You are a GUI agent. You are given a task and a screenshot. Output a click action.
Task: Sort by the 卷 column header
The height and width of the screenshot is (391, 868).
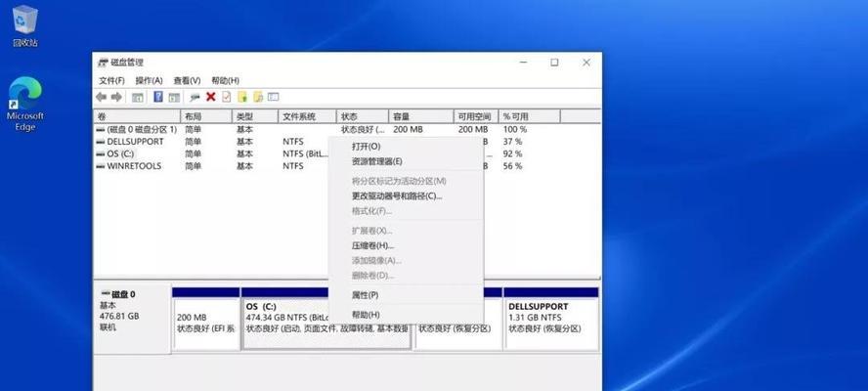(x=137, y=117)
